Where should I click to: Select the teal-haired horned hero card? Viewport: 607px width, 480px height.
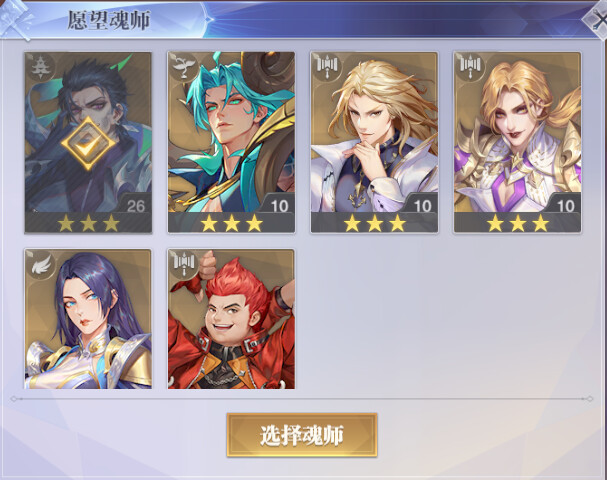click(x=231, y=142)
